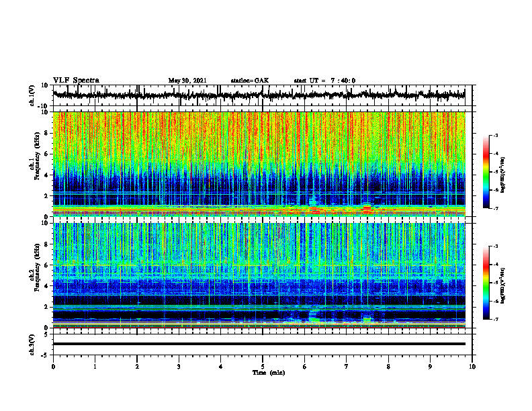Click the ch.2 spectrogram 2 kHz tick label
The width and height of the screenshot is (532, 411).
pos(46,307)
